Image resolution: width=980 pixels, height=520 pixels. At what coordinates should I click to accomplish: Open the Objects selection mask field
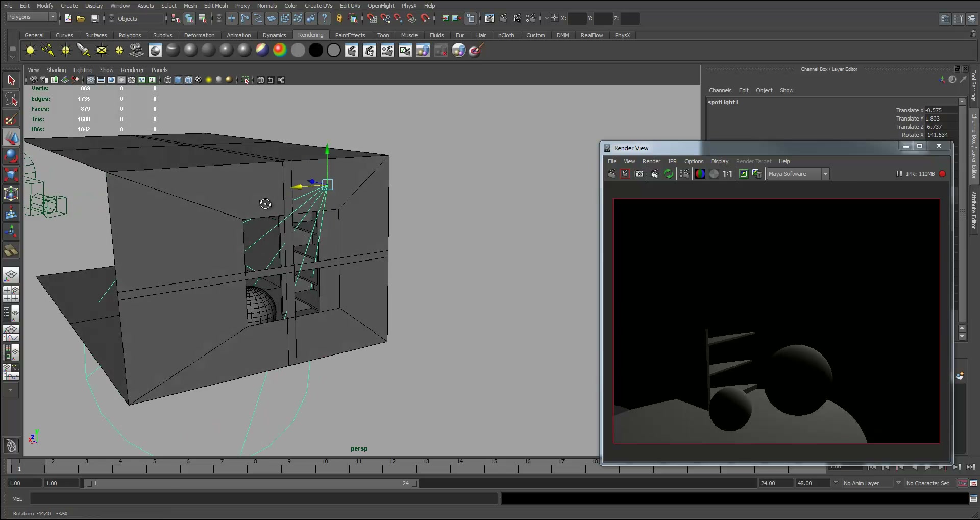point(140,19)
